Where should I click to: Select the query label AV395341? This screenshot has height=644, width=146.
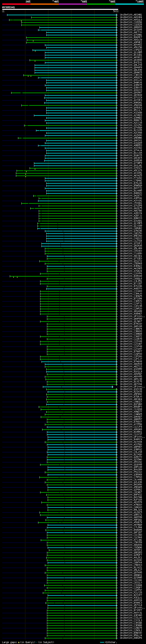[8, 8]
